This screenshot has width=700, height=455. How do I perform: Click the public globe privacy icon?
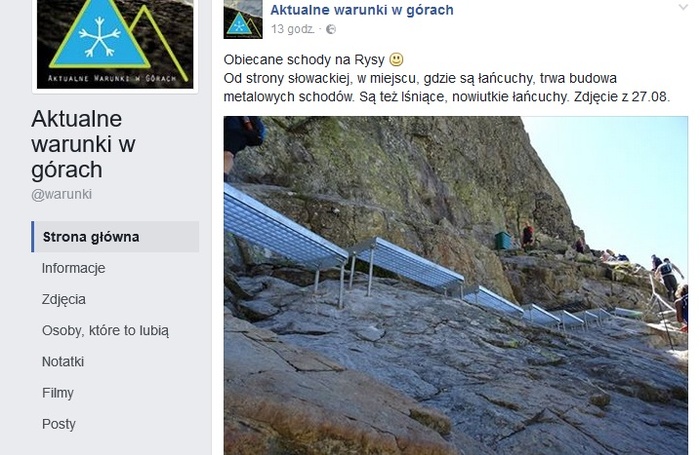(x=331, y=29)
